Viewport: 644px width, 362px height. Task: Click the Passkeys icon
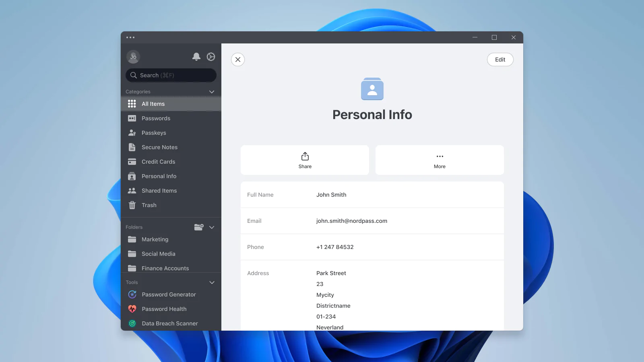point(132,133)
